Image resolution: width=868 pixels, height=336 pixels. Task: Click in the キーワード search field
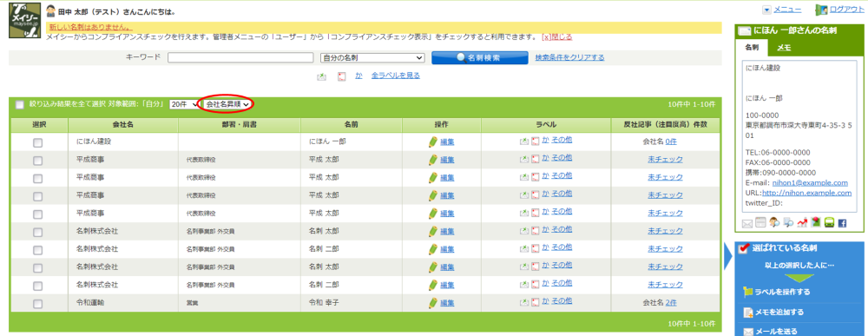[240, 57]
